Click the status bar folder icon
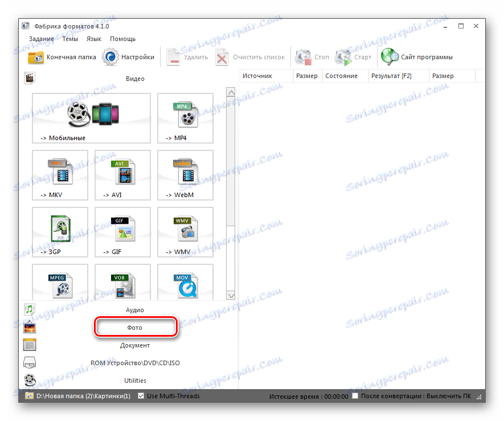The image size is (504, 421). pyautogui.click(x=29, y=396)
